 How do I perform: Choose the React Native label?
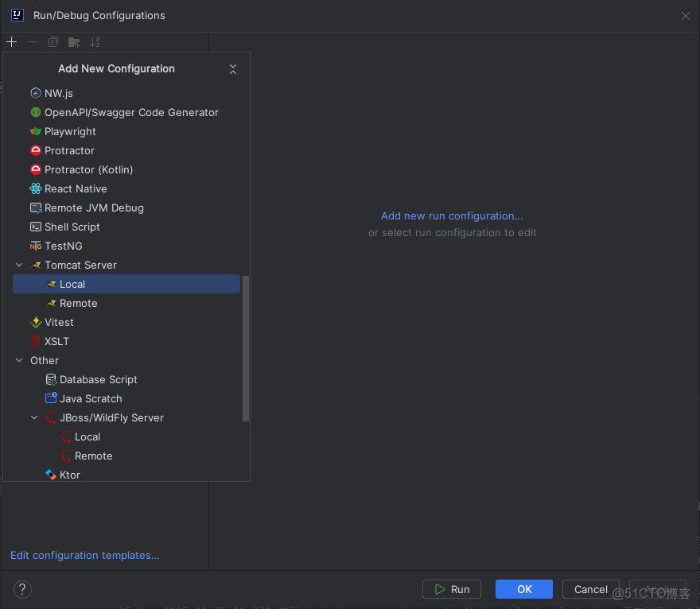click(76, 188)
